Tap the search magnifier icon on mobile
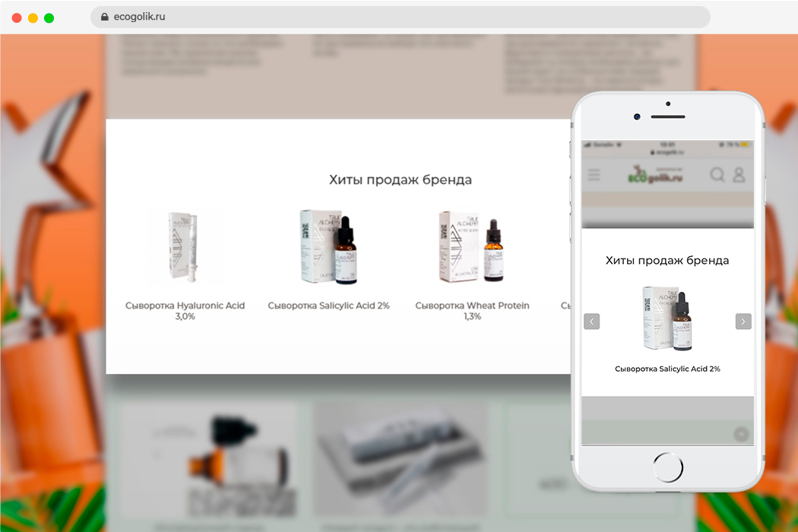 pyautogui.click(x=717, y=175)
